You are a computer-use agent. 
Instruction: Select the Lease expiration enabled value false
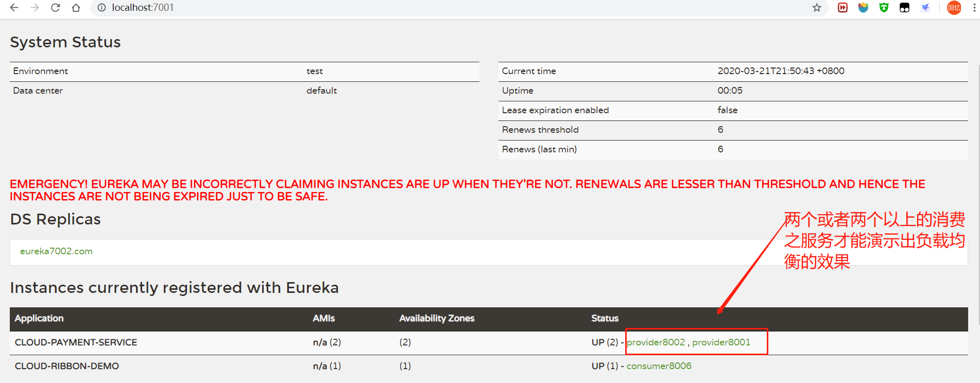tap(727, 110)
